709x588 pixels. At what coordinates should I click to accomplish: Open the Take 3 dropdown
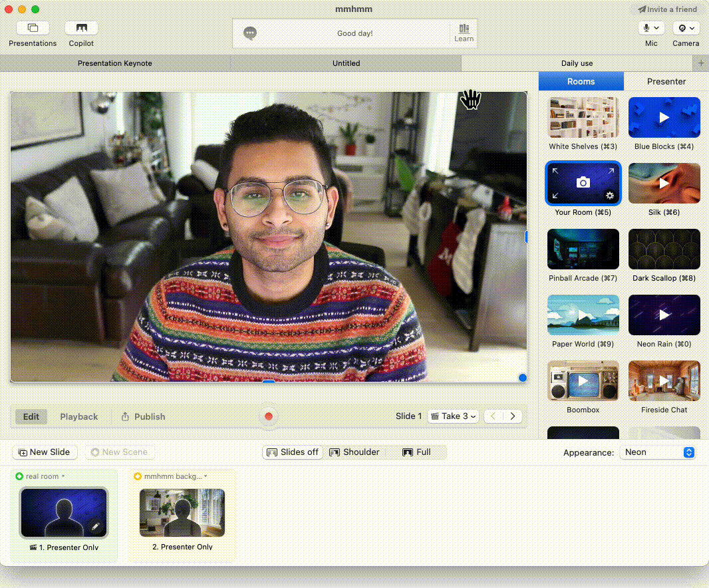point(454,416)
